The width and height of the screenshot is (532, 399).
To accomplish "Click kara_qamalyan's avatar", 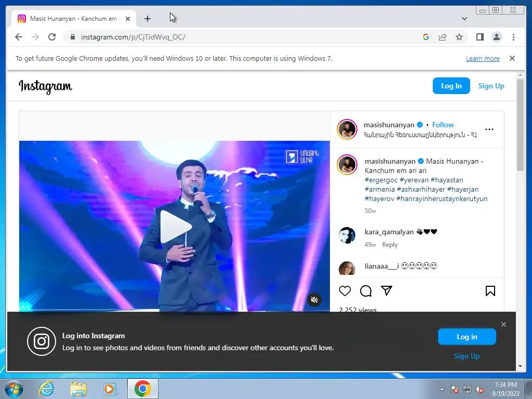I will pyautogui.click(x=347, y=235).
